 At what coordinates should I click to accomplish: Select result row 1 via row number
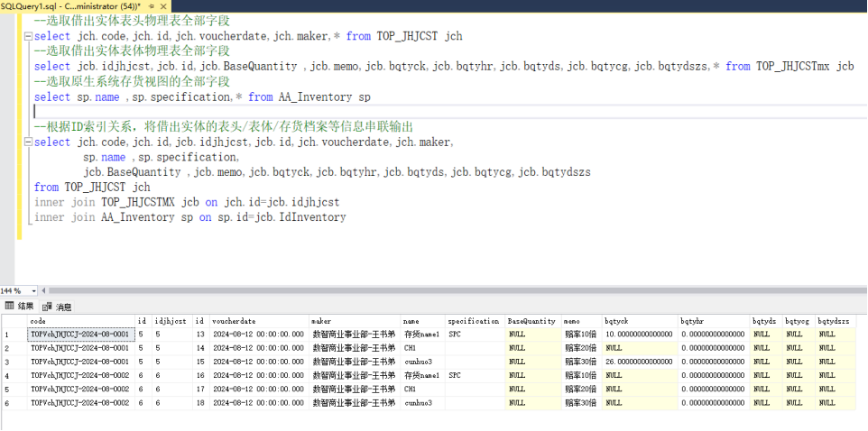tap(14, 335)
